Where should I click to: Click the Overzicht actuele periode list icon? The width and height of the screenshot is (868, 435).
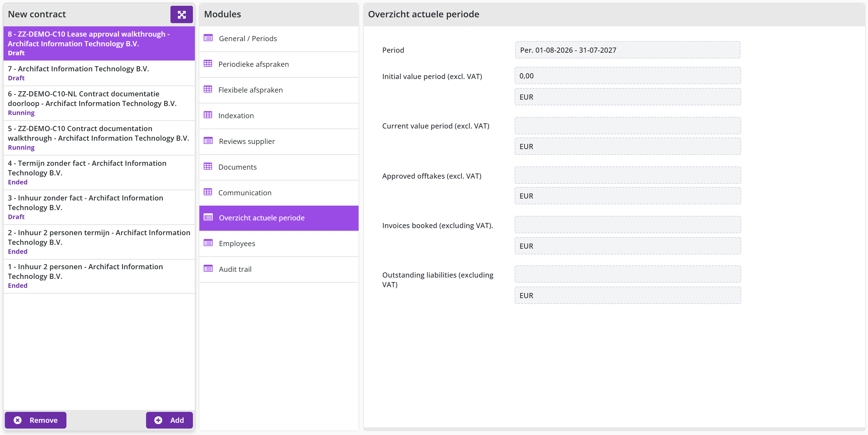click(x=208, y=217)
